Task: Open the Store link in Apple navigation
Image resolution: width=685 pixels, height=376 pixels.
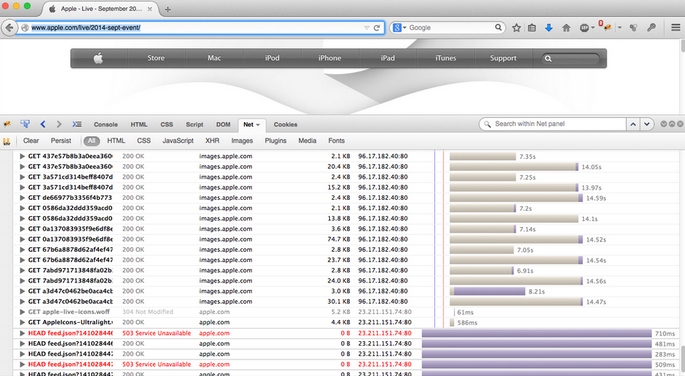Action: tap(156, 58)
